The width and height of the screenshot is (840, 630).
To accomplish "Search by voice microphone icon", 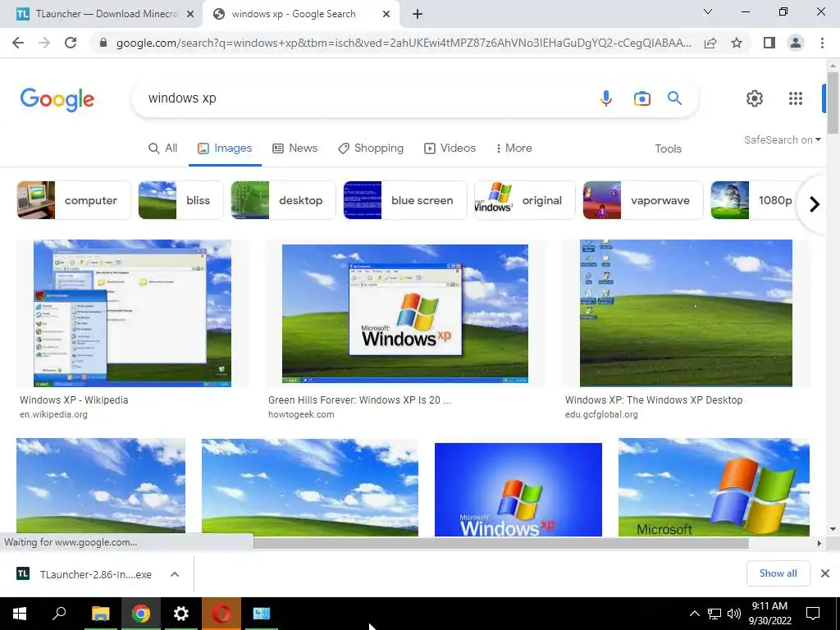I will click(x=606, y=98).
